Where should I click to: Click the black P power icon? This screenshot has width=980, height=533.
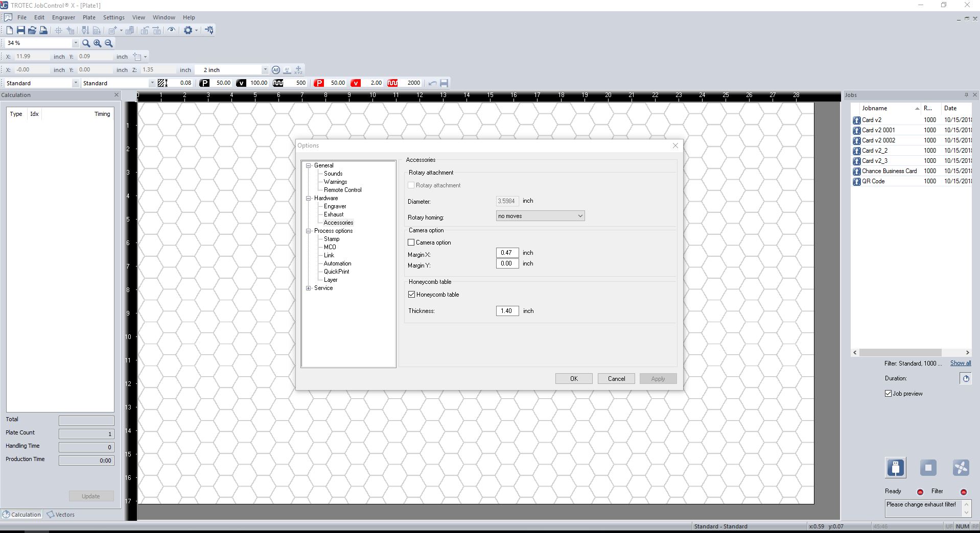[x=204, y=83]
